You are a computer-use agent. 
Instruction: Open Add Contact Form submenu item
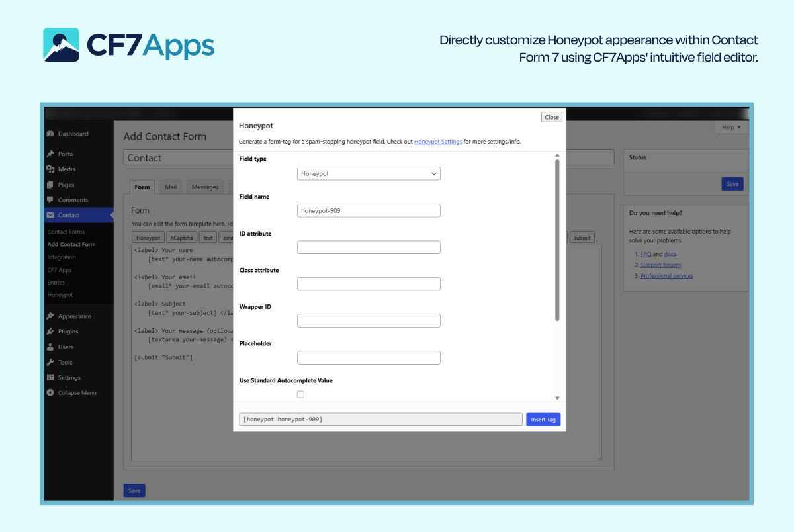pos(71,244)
